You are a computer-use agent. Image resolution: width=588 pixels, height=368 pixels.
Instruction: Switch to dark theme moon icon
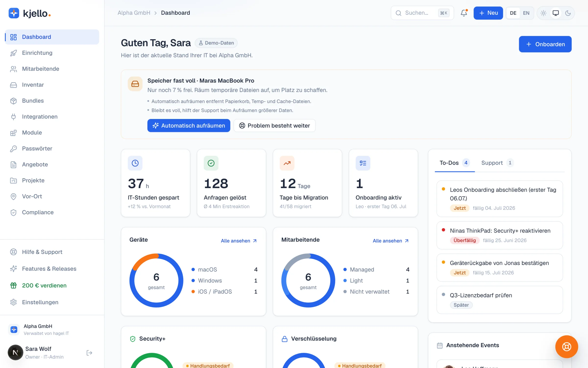point(568,13)
